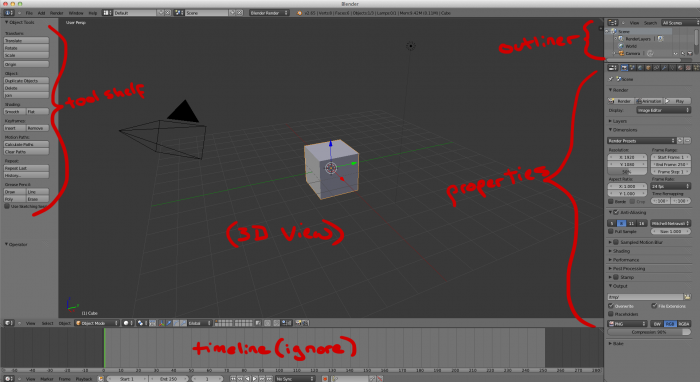This screenshot has height=382, width=700.
Task: Disable the Anti-Aliasing checkbox
Action: coord(616,212)
